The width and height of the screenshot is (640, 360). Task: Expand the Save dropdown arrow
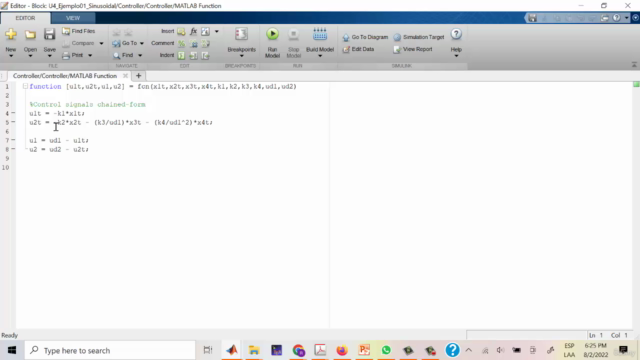point(49,56)
